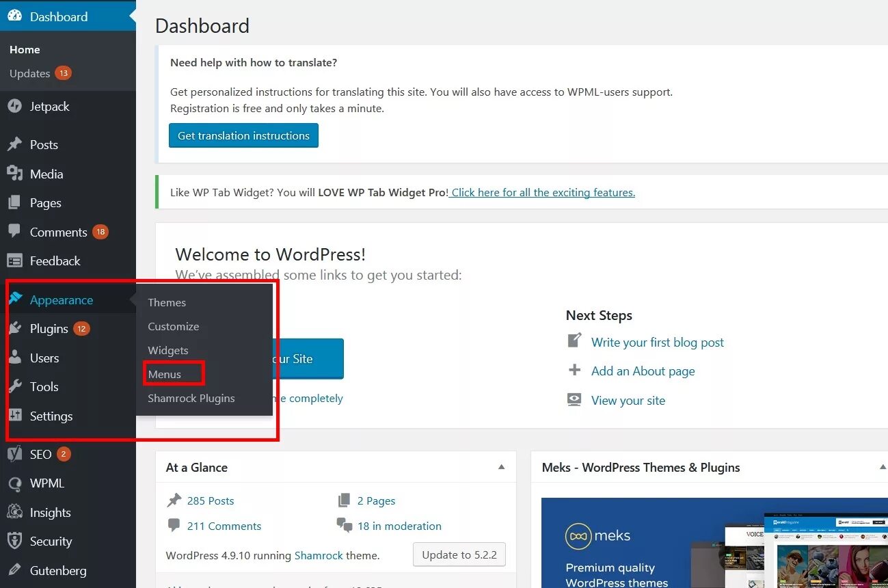This screenshot has width=888, height=588.
Task: Click the Security shield icon
Action: click(14, 541)
